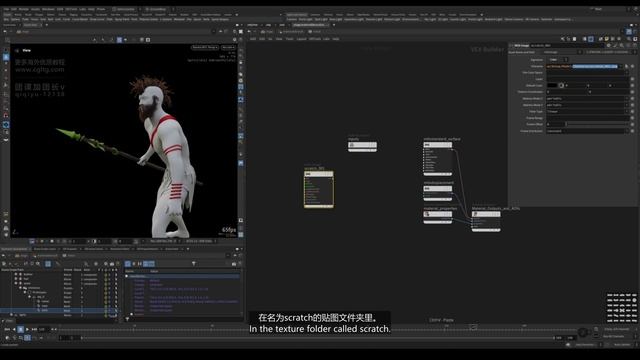This screenshot has width=640, height=360.
Task: Select highlighted row in scene graph tree
Action: tap(59, 311)
